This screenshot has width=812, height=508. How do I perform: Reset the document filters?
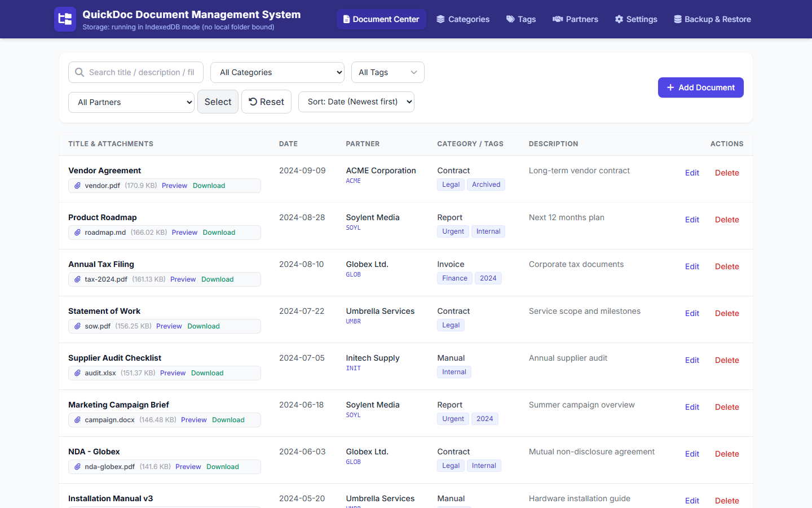coord(266,102)
